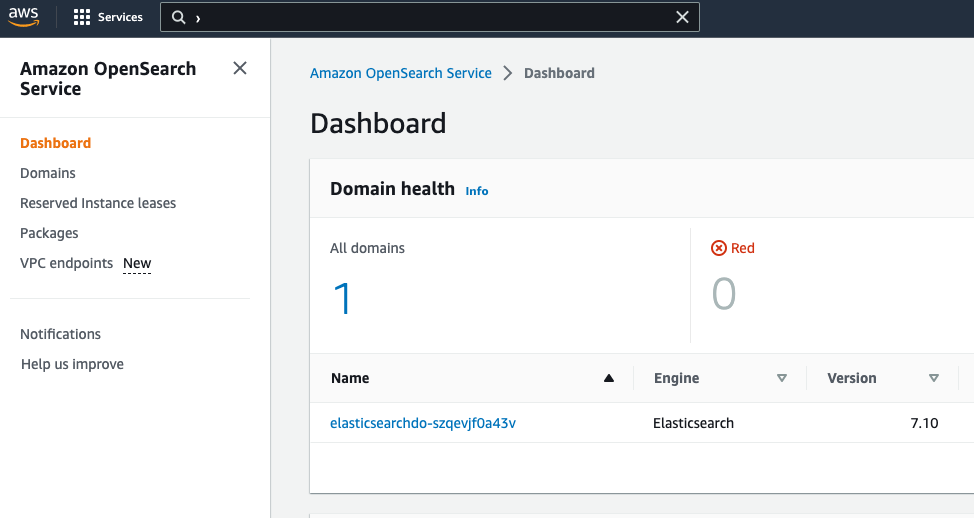Close the OpenSearch Service side panel

coord(240,68)
